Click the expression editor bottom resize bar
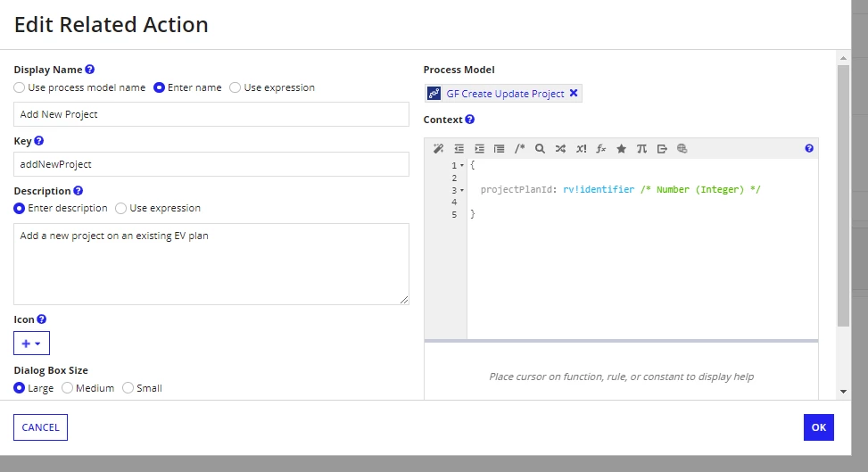Image resolution: width=868 pixels, height=472 pixels. click(x=621, y=341)
